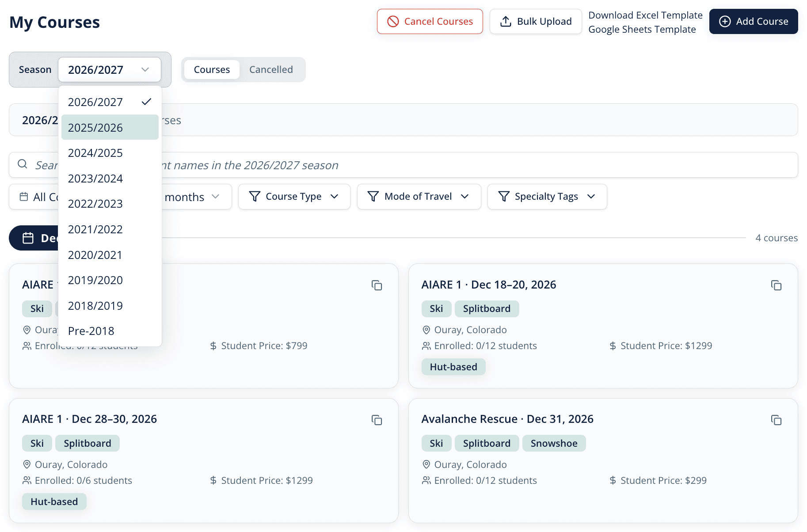Copy the AIARE 1 Dec 18–20 course
Image resolution: width=807 pixels, height=532 pixels.
tap(776, 285)
